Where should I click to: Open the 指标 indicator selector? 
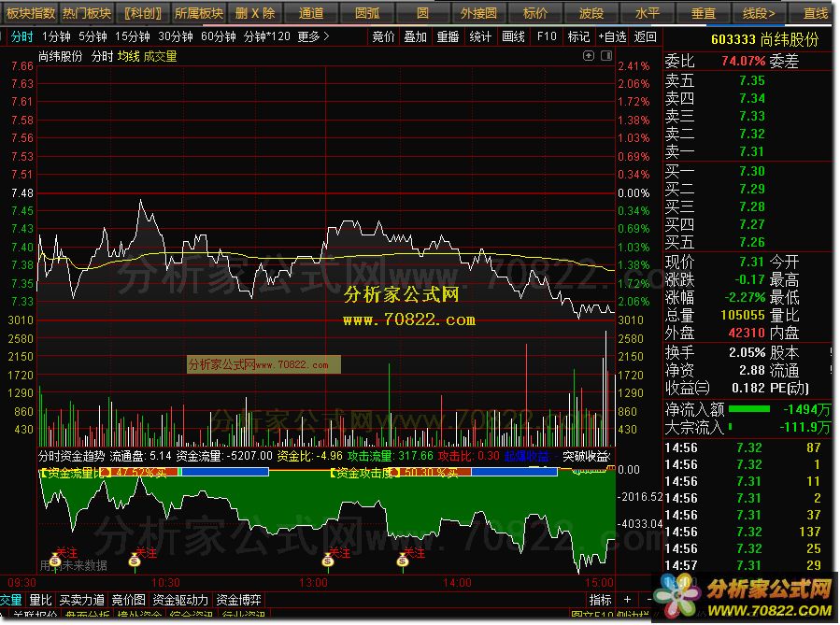(601, 600)
